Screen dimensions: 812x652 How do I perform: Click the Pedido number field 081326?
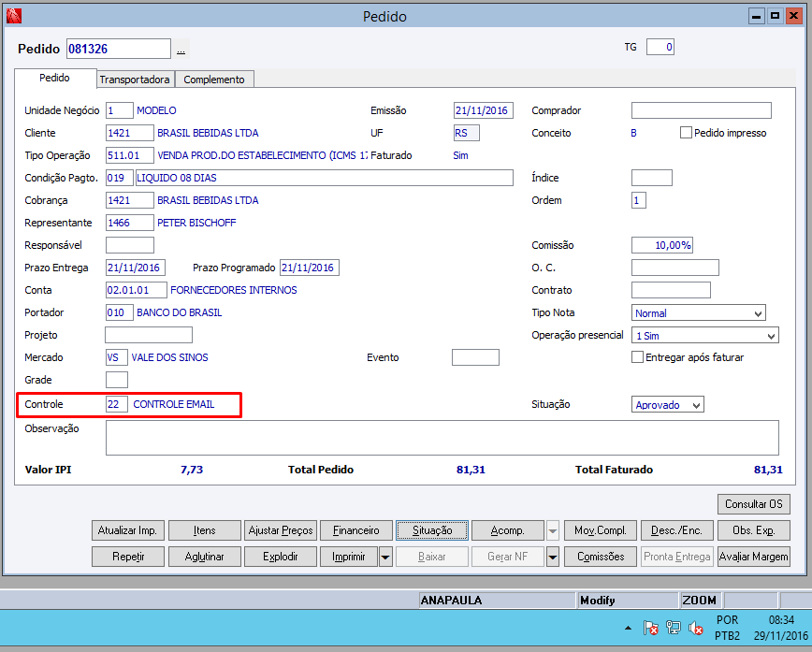click(119, 49)
